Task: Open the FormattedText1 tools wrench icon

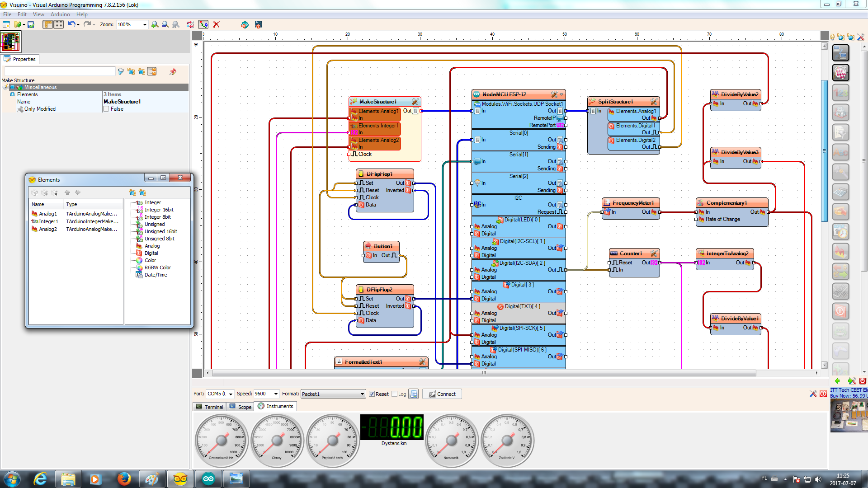Action: (422, 362)
